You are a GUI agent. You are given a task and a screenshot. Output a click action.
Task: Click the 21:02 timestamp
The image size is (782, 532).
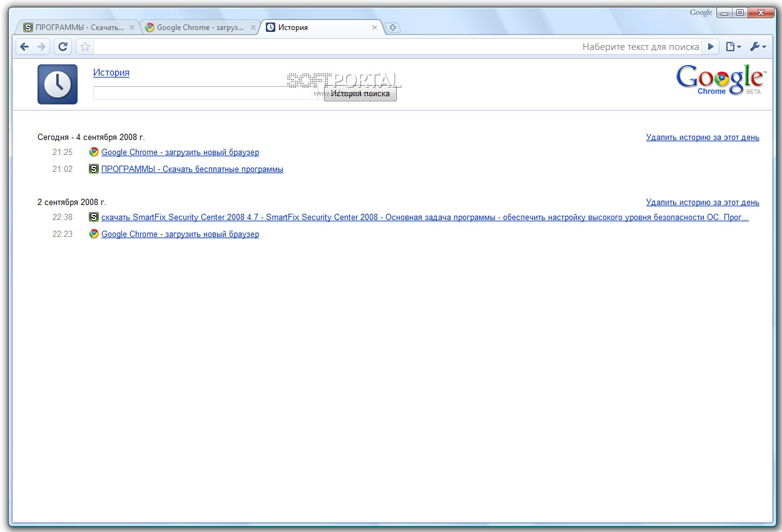[x=63, y=169]
